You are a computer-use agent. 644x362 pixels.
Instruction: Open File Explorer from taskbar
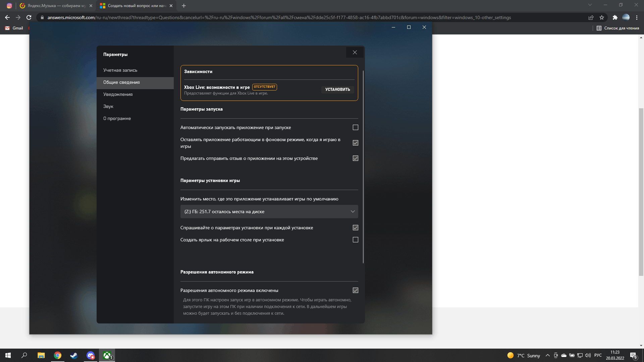41,355
